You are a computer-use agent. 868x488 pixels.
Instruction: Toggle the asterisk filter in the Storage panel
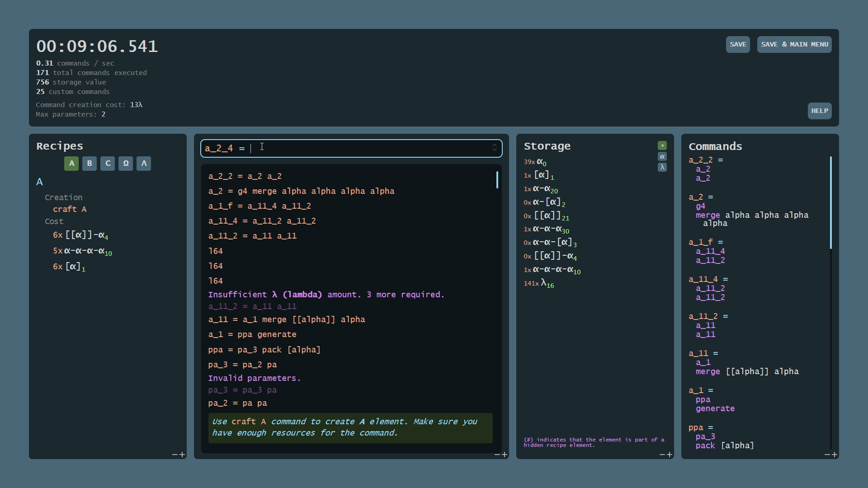click(x=662, y=145)
